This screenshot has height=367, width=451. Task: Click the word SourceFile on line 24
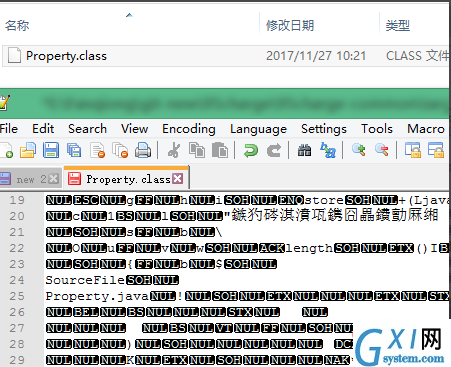[85, 280]
